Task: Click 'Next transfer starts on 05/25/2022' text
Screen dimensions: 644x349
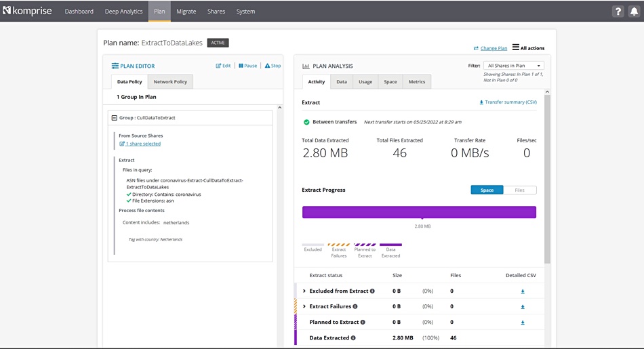Action: 413,122
